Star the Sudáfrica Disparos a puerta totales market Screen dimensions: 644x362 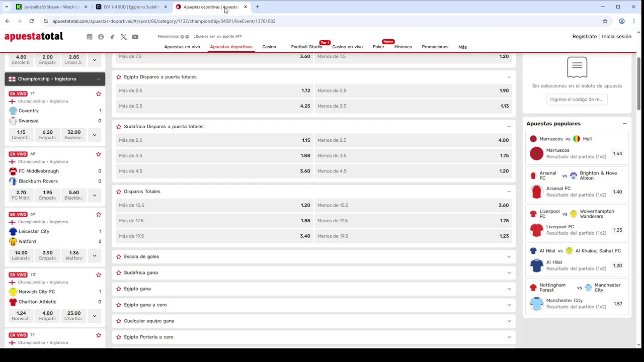click(119, 127)
